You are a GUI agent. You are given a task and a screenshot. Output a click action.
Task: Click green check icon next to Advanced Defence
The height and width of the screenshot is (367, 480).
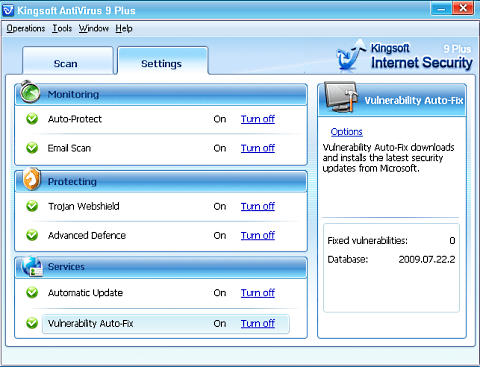click(32, 235)
